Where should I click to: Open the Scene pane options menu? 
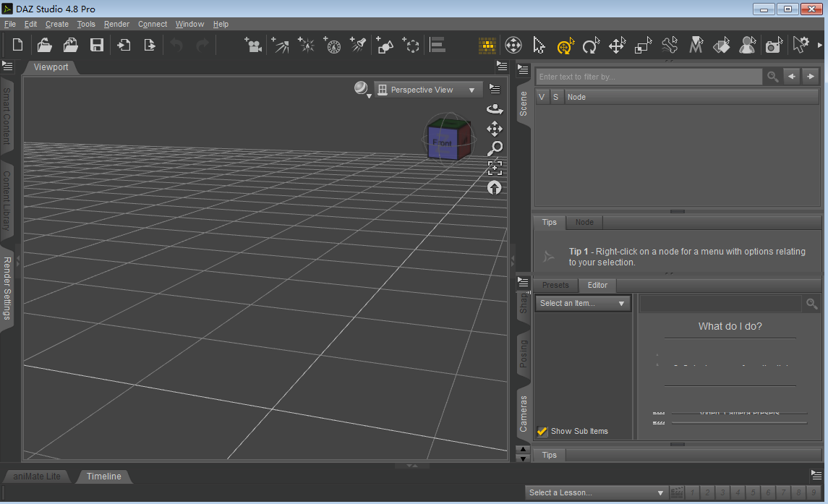pyautogui.click(x=523, y=69)
